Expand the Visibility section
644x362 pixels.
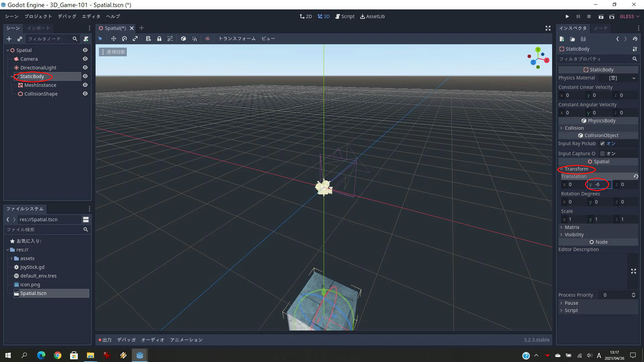598,235
